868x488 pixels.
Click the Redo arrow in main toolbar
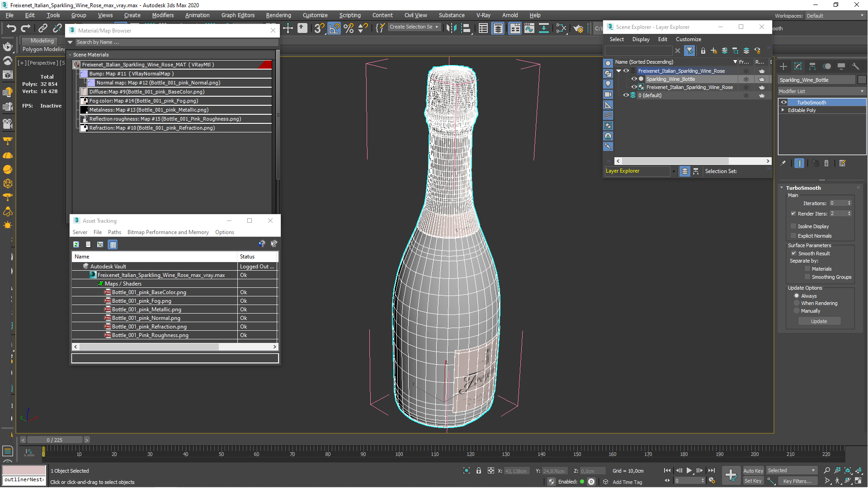pyautogui.click(x=26, y=28)
